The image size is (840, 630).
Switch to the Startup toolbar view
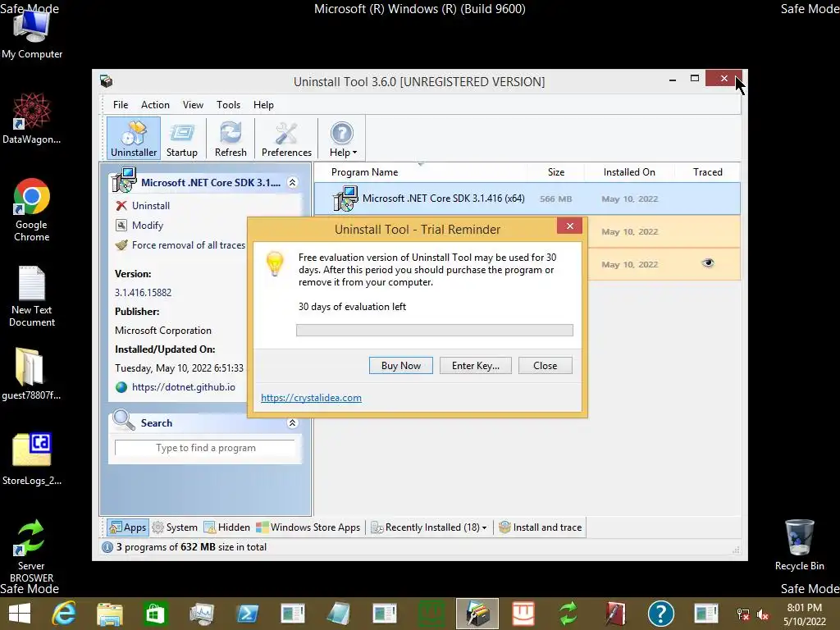click(x=182, y=138)
